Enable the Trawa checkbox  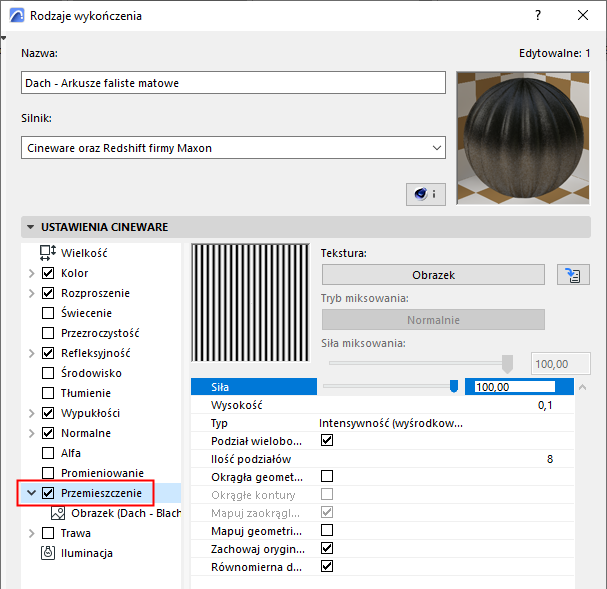[48, 533]
